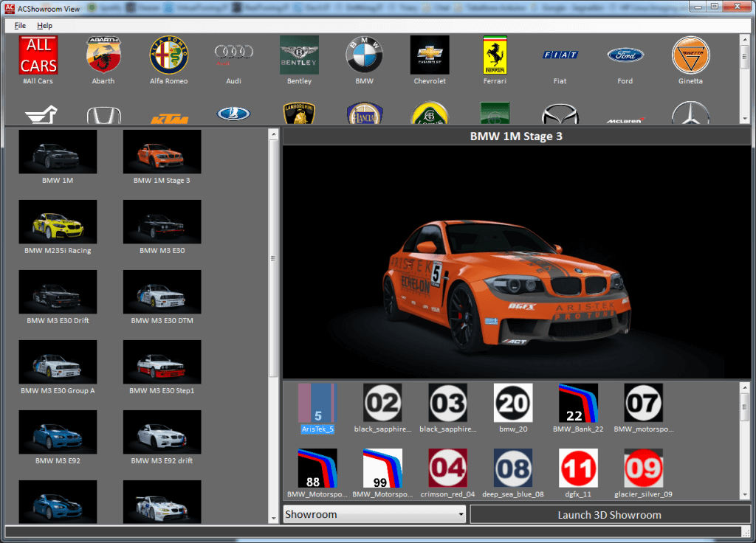Pick the Ferrari brand logo
The width and height of the screenshot is (756, 543).
pos(495,55)
